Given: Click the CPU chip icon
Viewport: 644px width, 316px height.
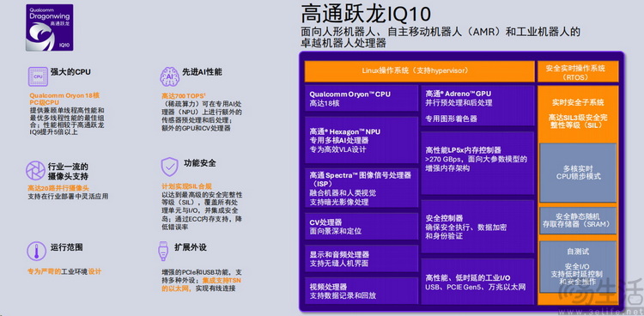Looking at the screenshot, I should (38, 76).
